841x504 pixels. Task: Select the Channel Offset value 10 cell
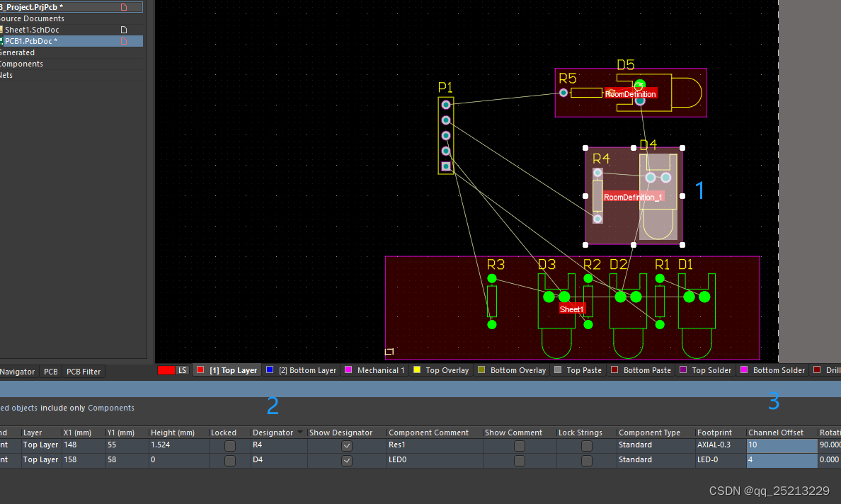click(x=782, y=445)
